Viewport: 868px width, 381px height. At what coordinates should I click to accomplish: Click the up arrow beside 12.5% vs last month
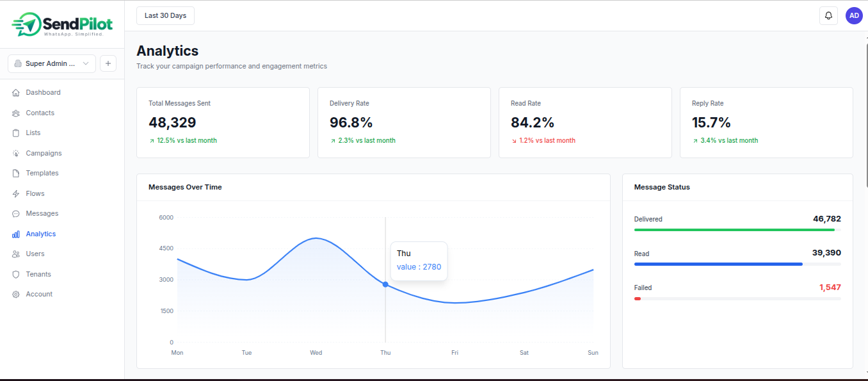(152, 141)
